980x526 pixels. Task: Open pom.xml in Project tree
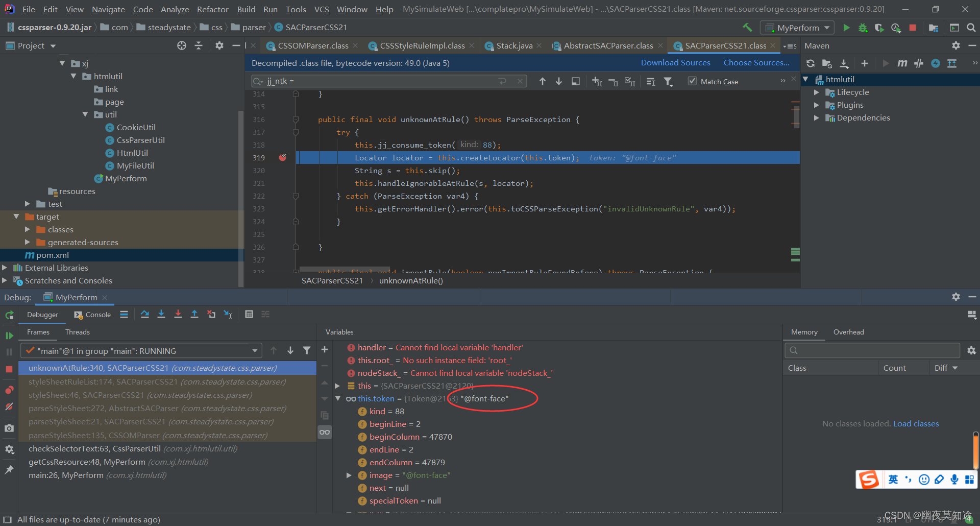52,255
